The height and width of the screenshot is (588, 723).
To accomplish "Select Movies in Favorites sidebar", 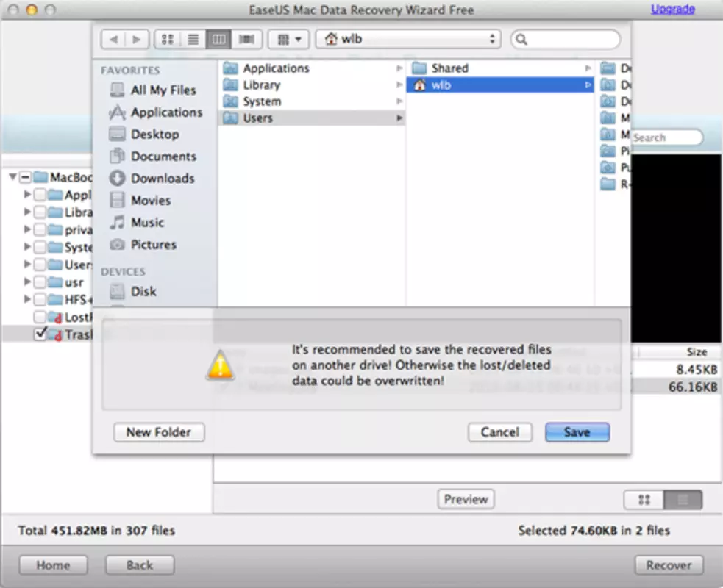I will tap(140, 201).
